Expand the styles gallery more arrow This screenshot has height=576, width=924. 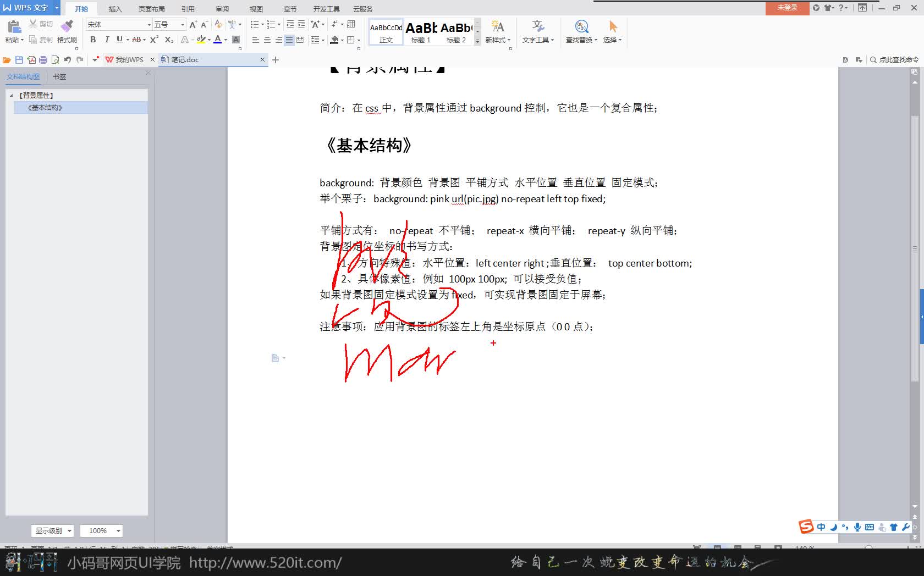click(477, 41)
